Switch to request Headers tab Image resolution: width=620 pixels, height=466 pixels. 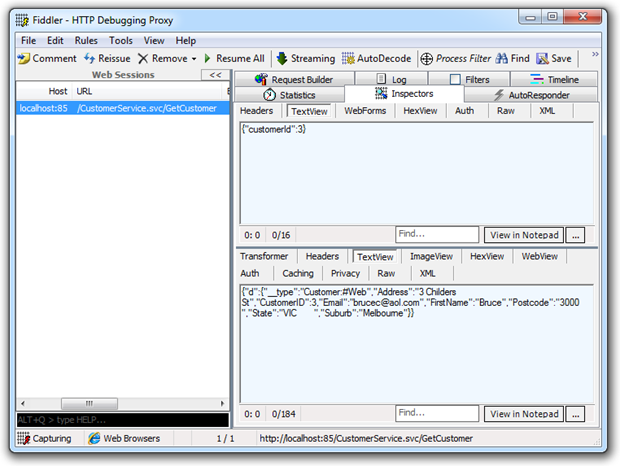pos(256,111)
